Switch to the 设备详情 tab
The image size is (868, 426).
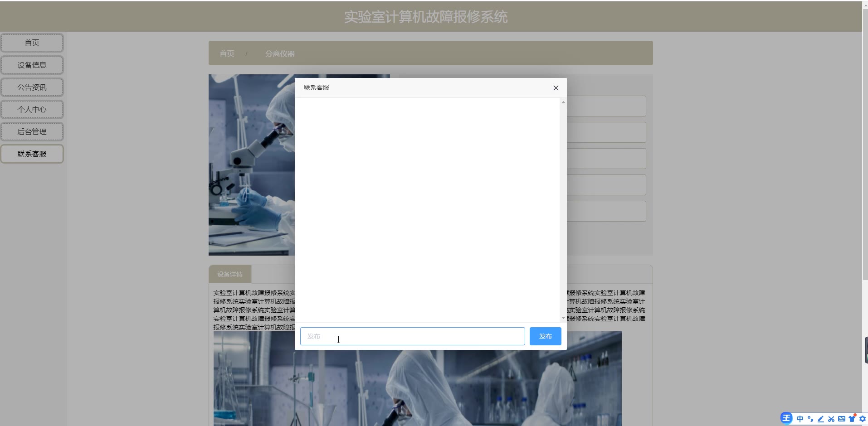(x=230, y=274)
